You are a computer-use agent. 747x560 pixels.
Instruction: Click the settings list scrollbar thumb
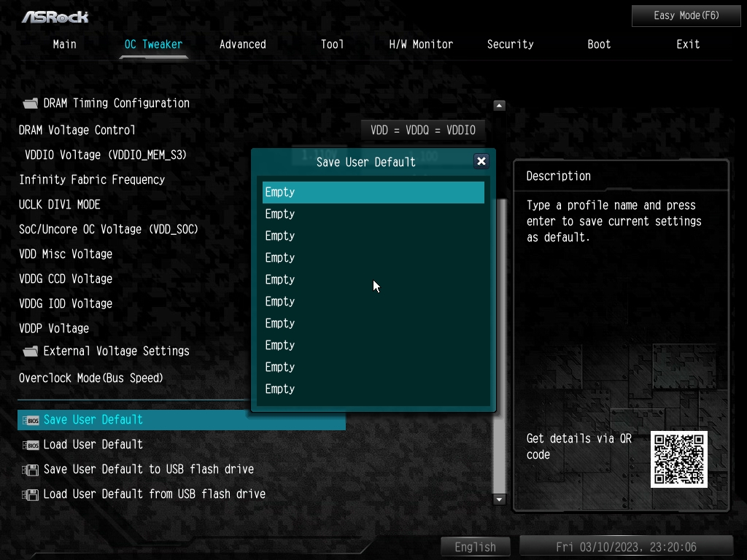[x=499, y=346]
